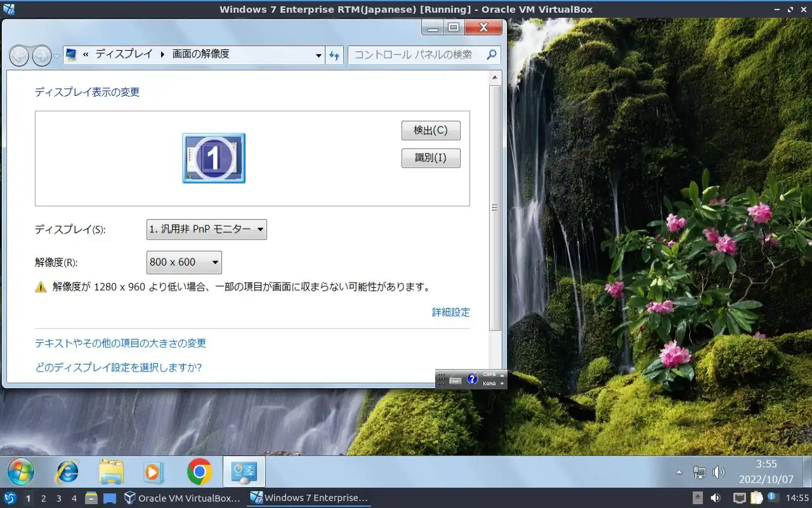Click the vertical scrollbar thumb
The height and width of the screenshot is (508, 812).
pos(495,207)
